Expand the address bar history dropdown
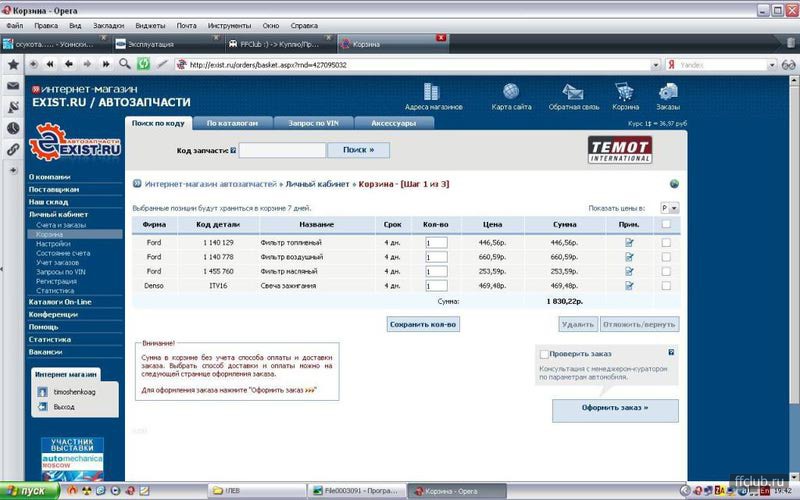The image size is (800, 500). pyautogui.click(x=656, y=65)
